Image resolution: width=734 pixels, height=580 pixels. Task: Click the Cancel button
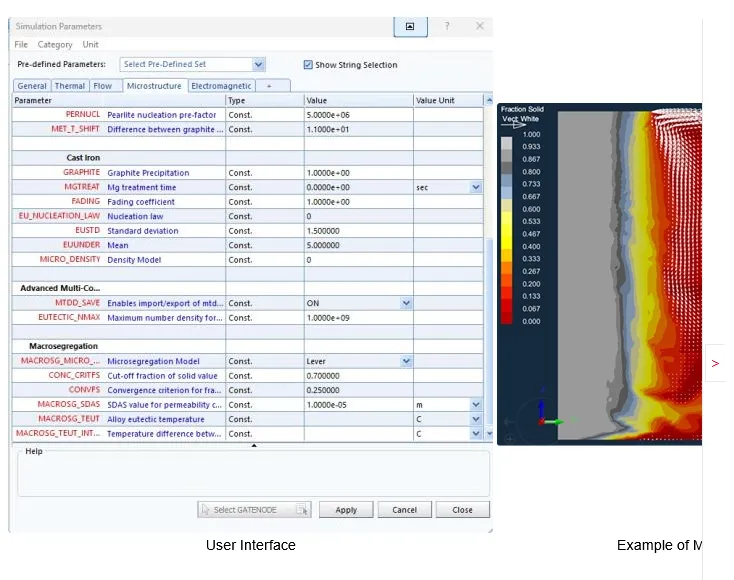[x=404, y=509]
